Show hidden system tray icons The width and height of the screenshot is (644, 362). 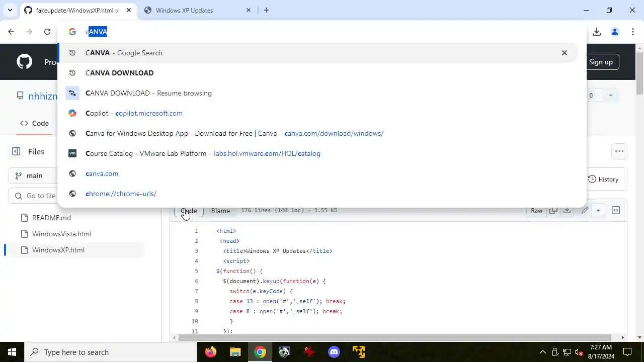point(543,352)
